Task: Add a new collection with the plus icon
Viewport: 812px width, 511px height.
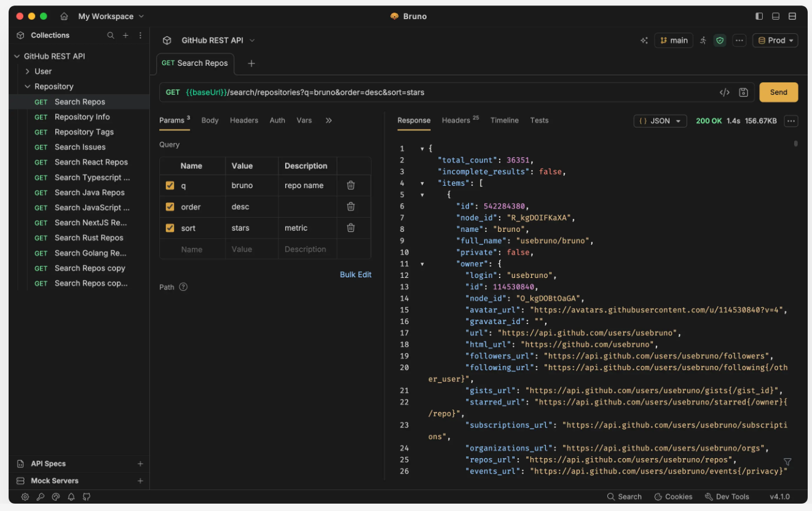Action: click(125, 36)
